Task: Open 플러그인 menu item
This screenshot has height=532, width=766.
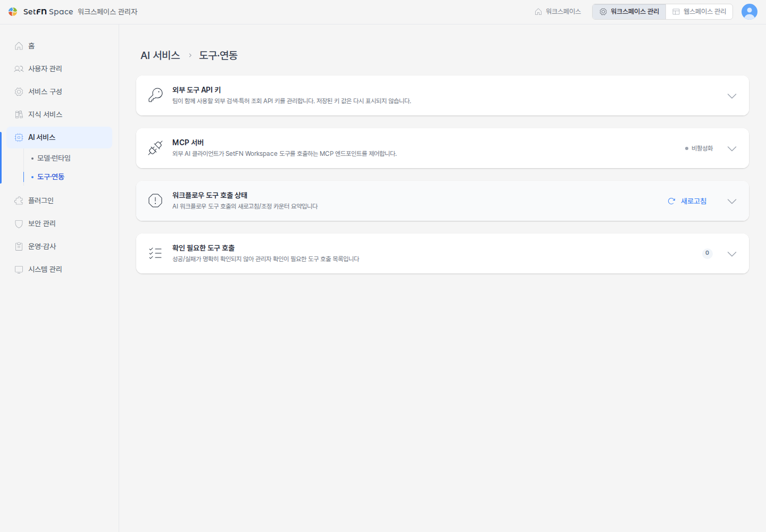Action: [59, 201]
